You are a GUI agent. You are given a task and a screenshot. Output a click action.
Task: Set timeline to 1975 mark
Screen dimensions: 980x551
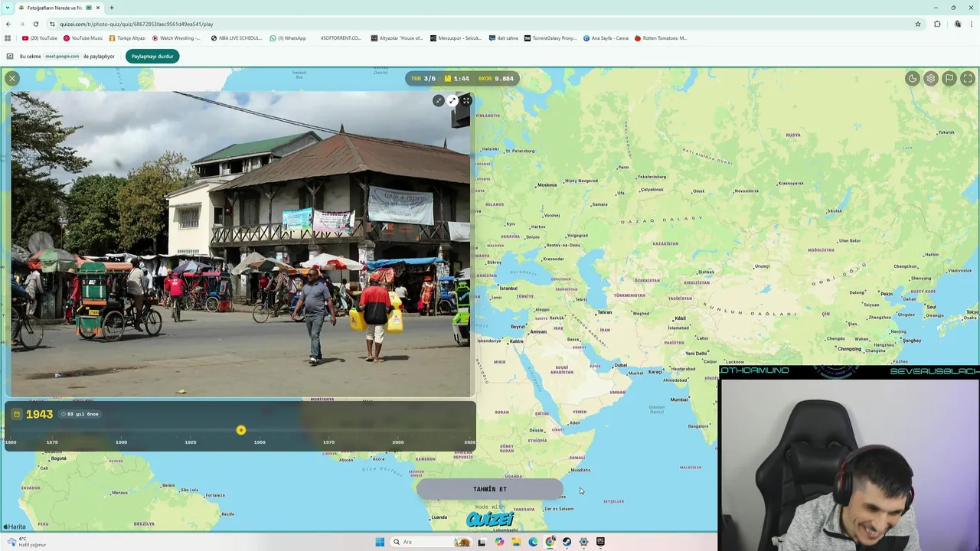click(x=328, y=442)
